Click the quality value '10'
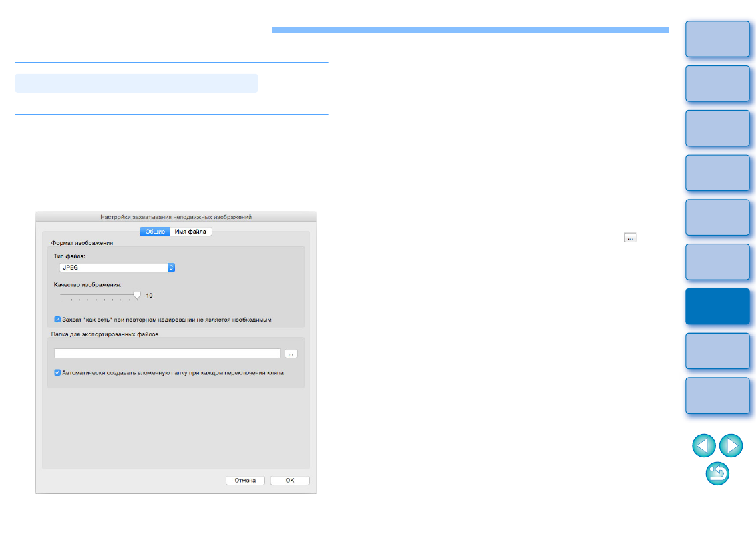This screenshot has height=534, width=756. (x=149, y=296)
